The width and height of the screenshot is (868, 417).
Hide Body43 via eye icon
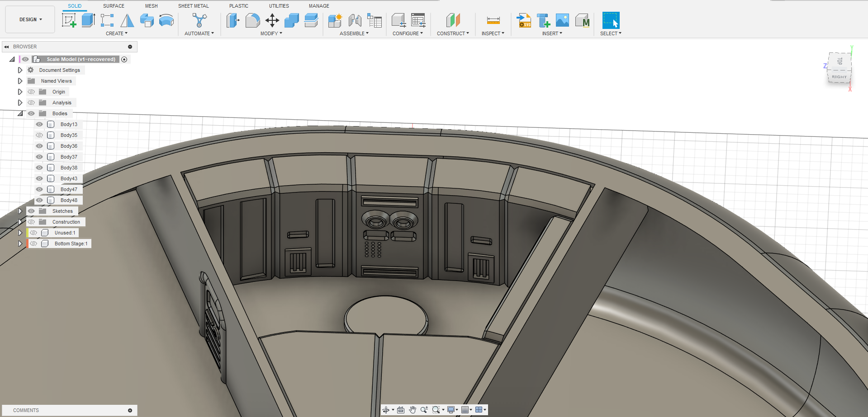pos(39,178)
